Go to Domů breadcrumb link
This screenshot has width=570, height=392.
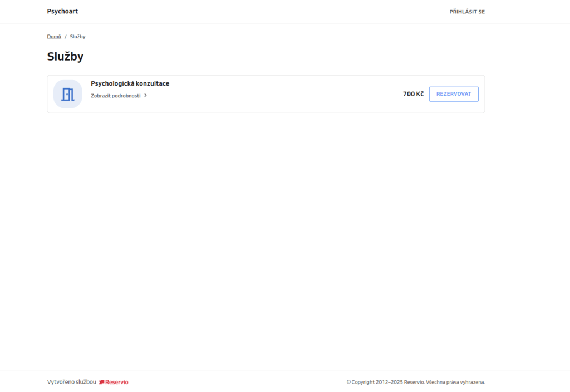click(54, 37)
